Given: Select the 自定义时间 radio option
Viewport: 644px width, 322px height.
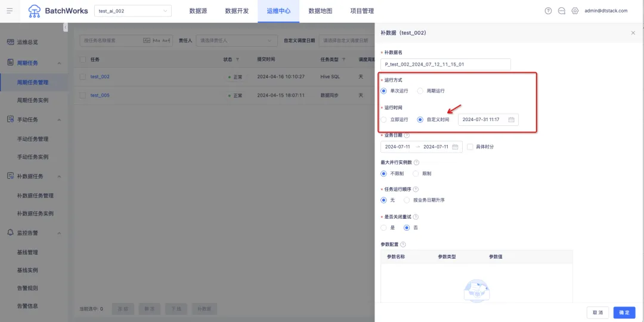Looking at the screenshot, I should coord(420,119).
